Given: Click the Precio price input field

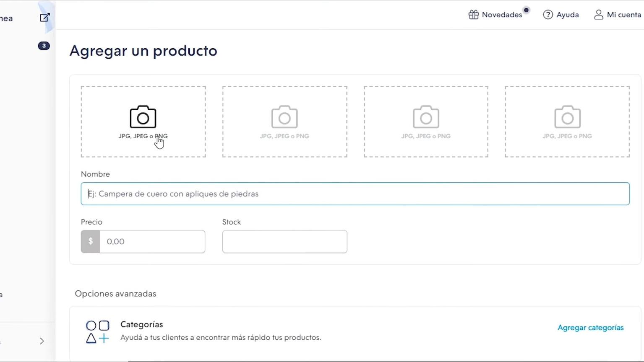Looking at the screenshot, I should click(152, 242).
